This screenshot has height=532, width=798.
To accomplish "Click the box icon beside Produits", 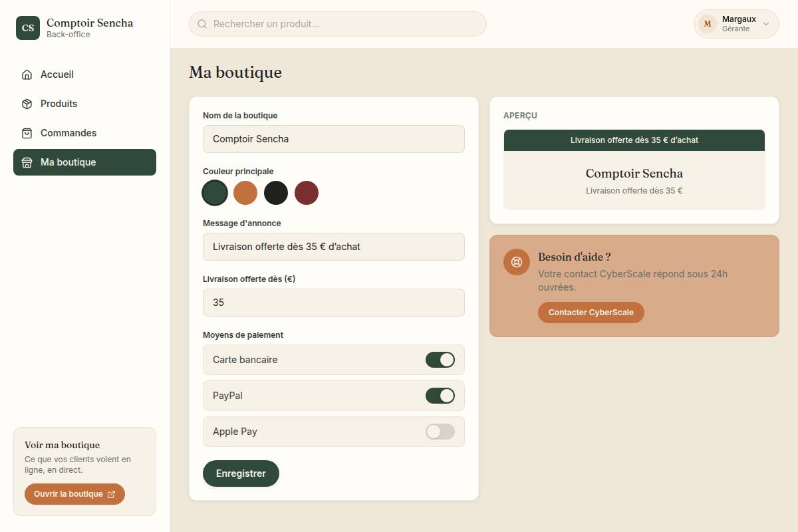I will 27,104.
